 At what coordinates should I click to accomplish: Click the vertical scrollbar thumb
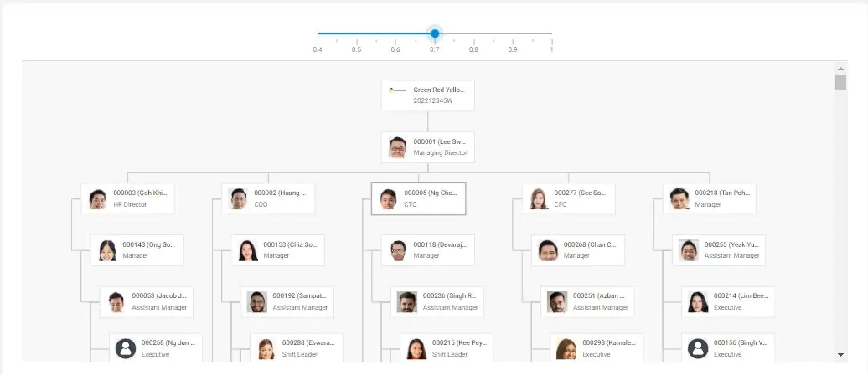pos(841,82)
